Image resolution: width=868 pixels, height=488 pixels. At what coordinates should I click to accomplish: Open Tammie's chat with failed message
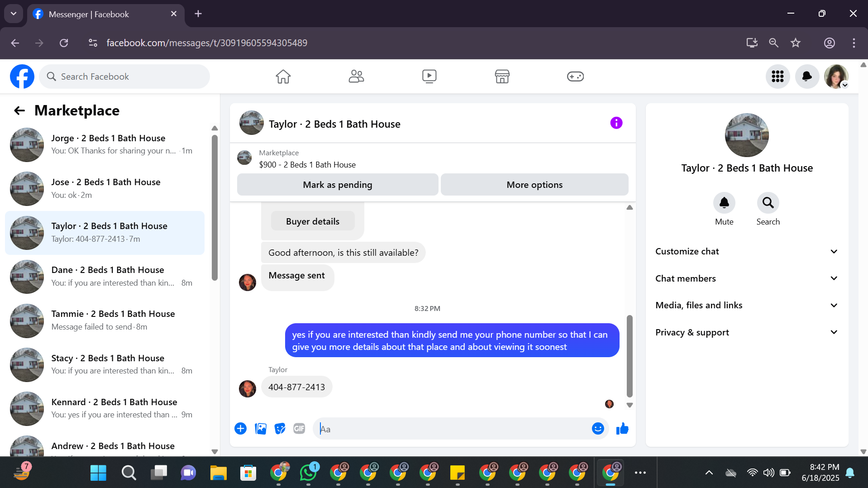point(105,321)
